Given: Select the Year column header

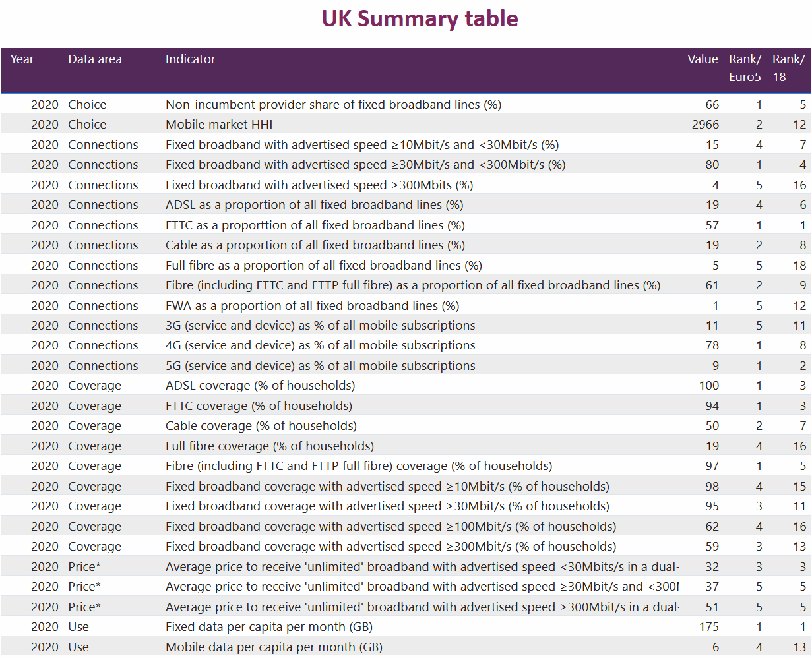Looking at the screenshot, I should point(22,59).
